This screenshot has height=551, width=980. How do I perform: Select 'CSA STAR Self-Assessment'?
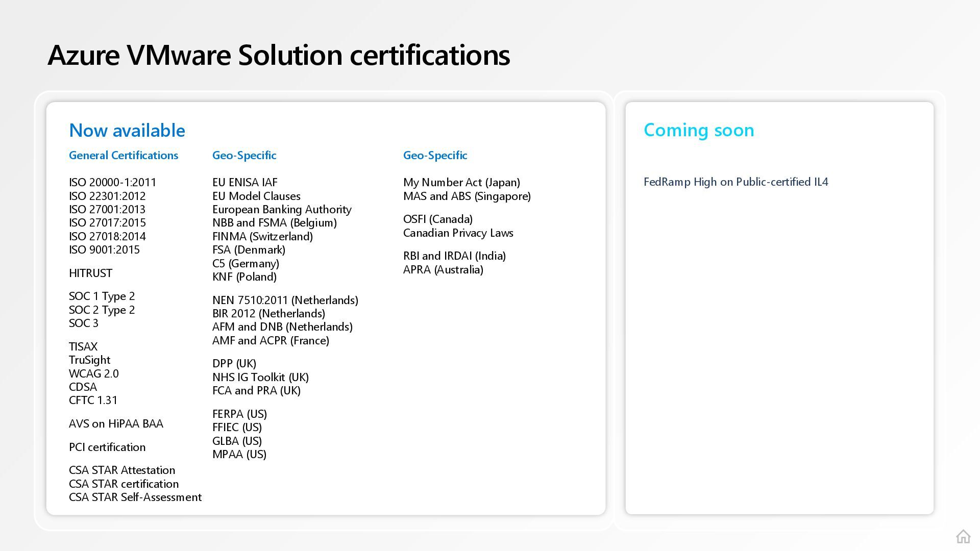(135, 497)
